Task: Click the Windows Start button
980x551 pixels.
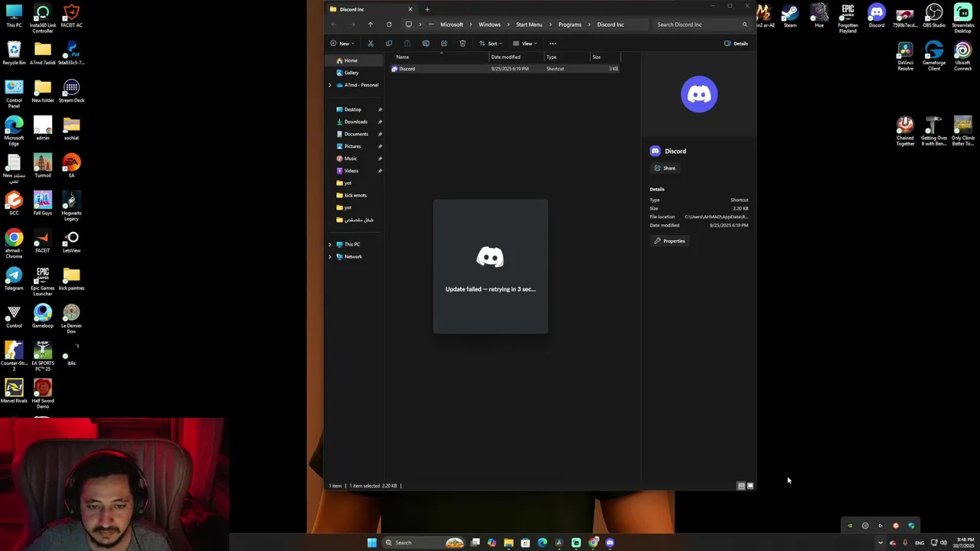Action: (x=372, y=543)
